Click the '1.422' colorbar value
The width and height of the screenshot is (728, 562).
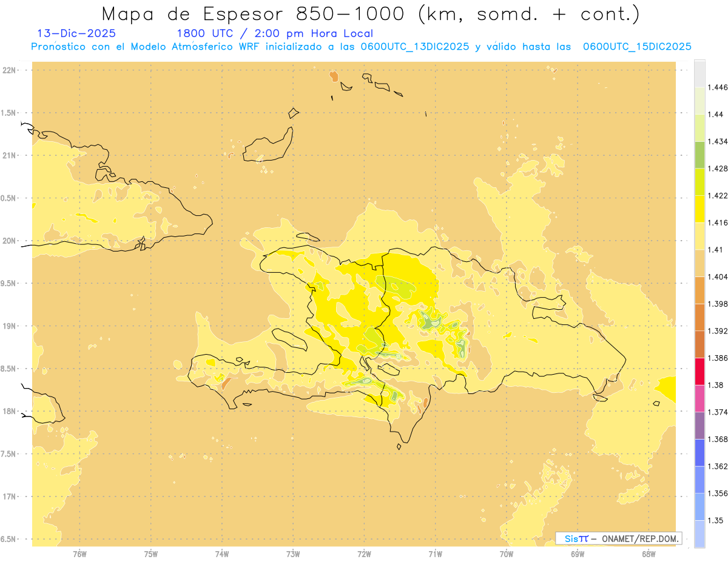[717, 195]
